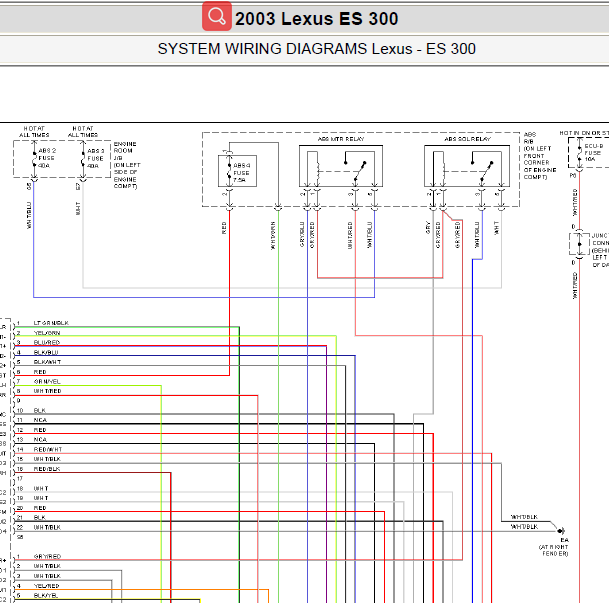The image size is (609, 603).
Task: Select the ABS 3 FUSE 40A label
Action: pos(96,158)
